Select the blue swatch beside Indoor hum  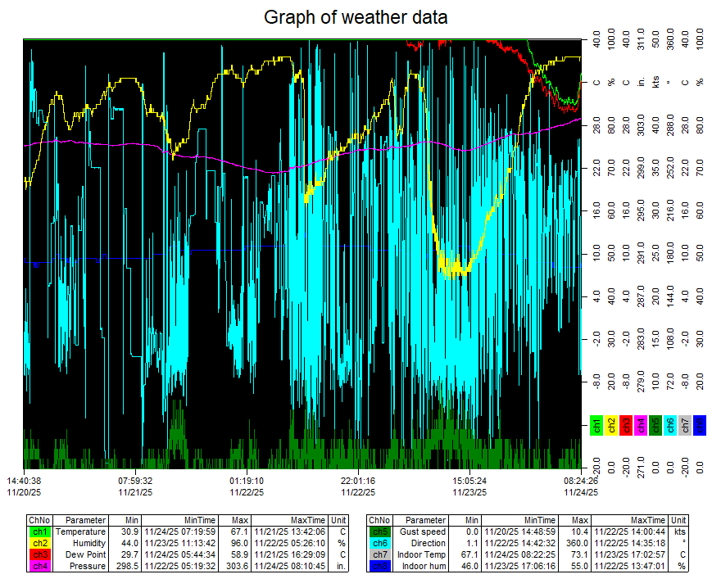point(379,566)
